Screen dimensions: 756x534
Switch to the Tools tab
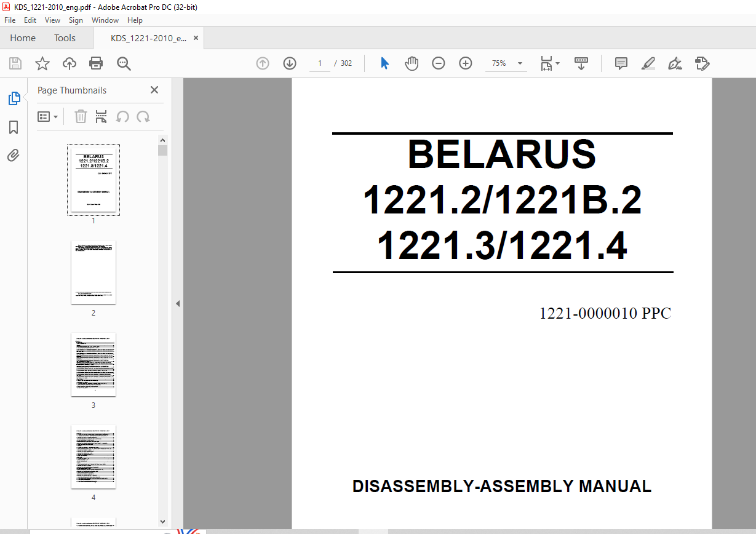point(65,38)
